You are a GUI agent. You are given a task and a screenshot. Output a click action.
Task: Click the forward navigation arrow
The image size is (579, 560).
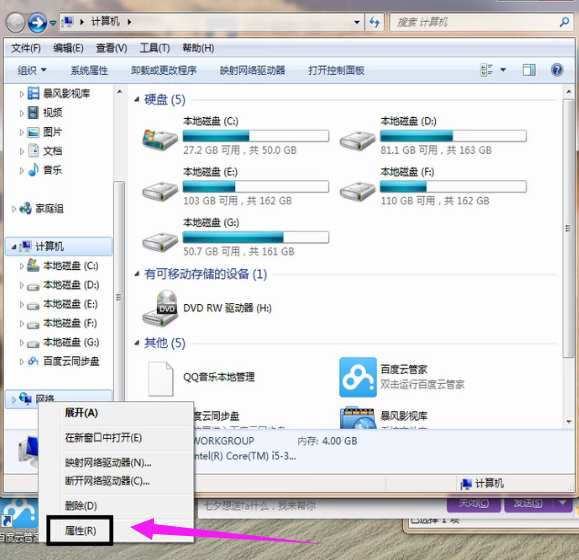(x=37, y=23)
